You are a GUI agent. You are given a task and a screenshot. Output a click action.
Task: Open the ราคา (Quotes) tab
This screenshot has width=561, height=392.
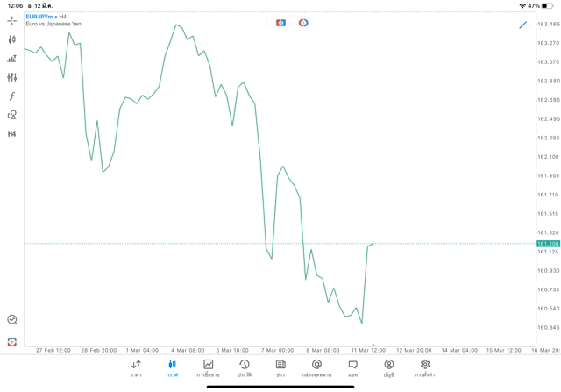(136, 368)
